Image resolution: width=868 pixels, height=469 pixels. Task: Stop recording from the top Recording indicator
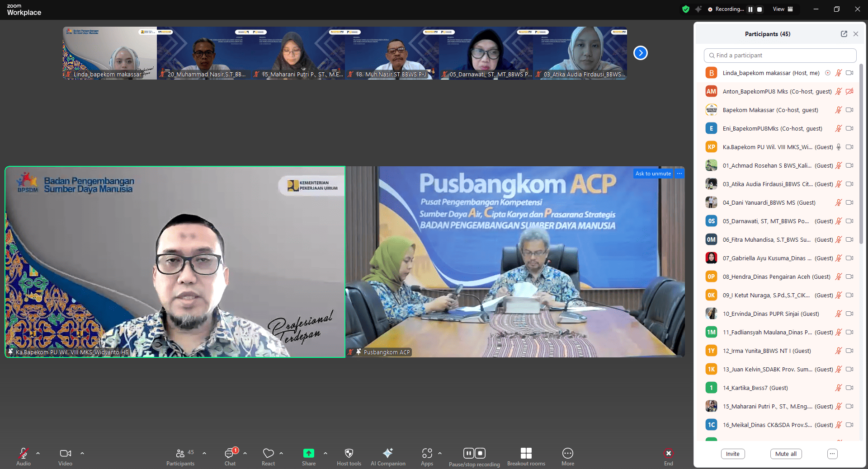759,9
